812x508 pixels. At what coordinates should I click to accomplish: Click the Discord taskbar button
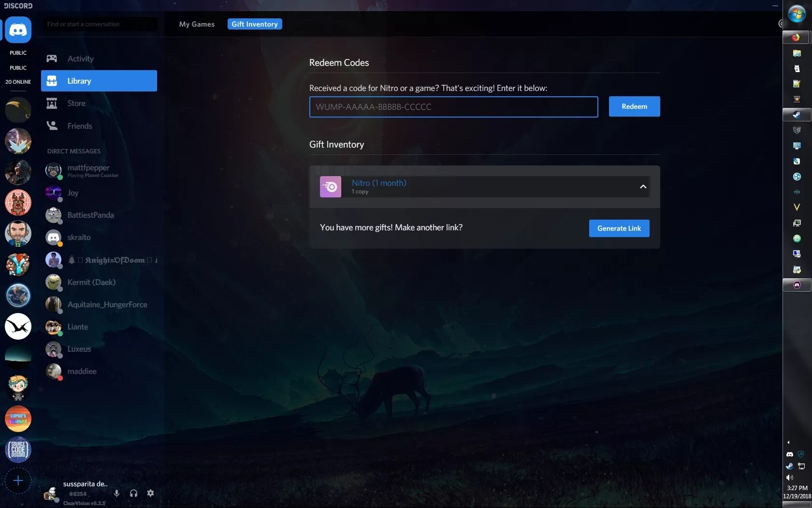click(797, 285)
